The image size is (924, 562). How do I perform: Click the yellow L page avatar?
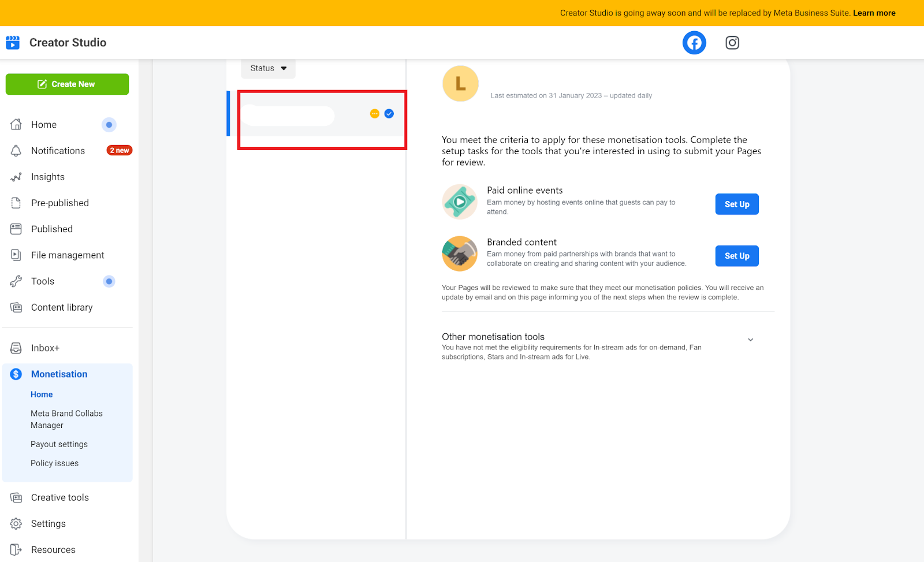(x=460, y=84)
